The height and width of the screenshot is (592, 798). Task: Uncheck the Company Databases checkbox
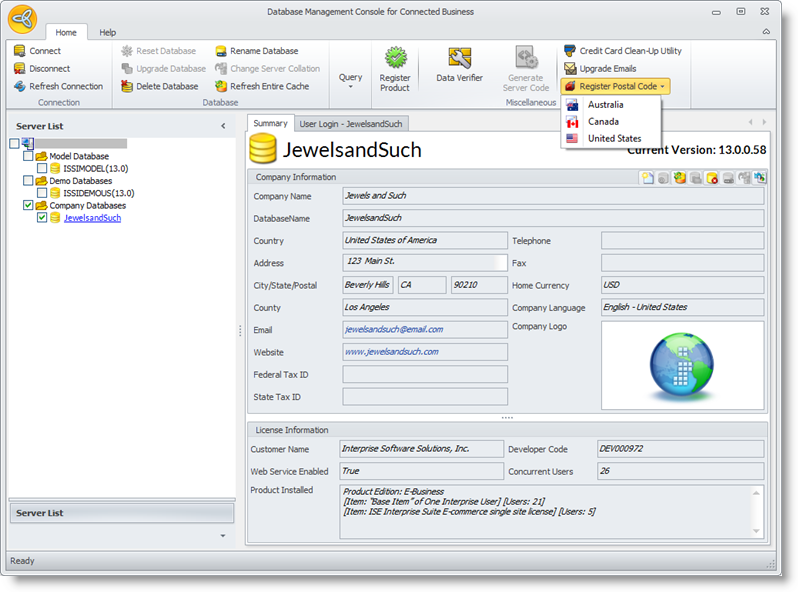(28, 205)
